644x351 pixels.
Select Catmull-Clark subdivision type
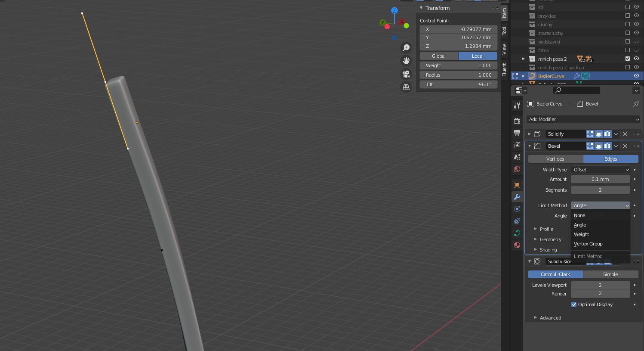[x=555, y=274]
